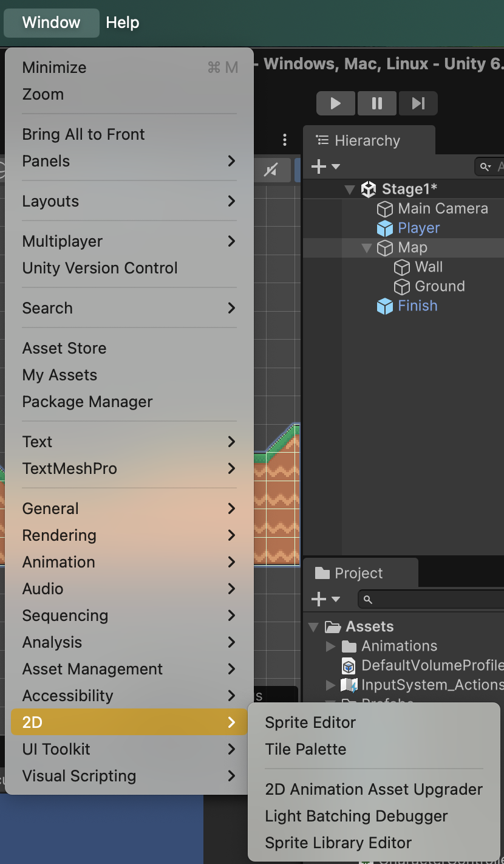The width and height of the screenshot is (504, 864).
Task: Open the Project create plus dropdown
Action: coord(325,600)
